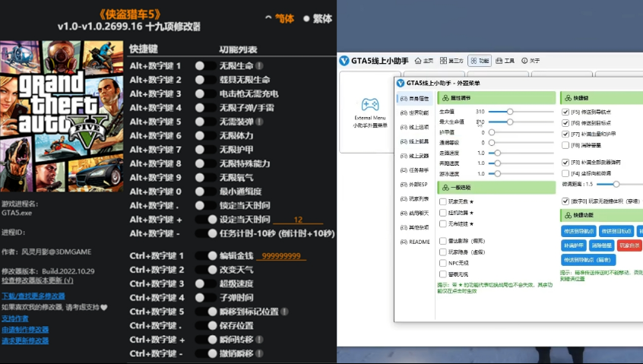The image size is (643, 364).
Task: Click info icon beside 瞬间转移
Action: point(259,340)
